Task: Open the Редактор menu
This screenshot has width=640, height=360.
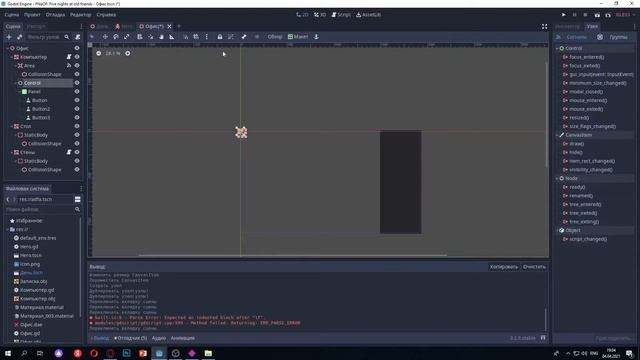Action: click(x=80, y=15)
